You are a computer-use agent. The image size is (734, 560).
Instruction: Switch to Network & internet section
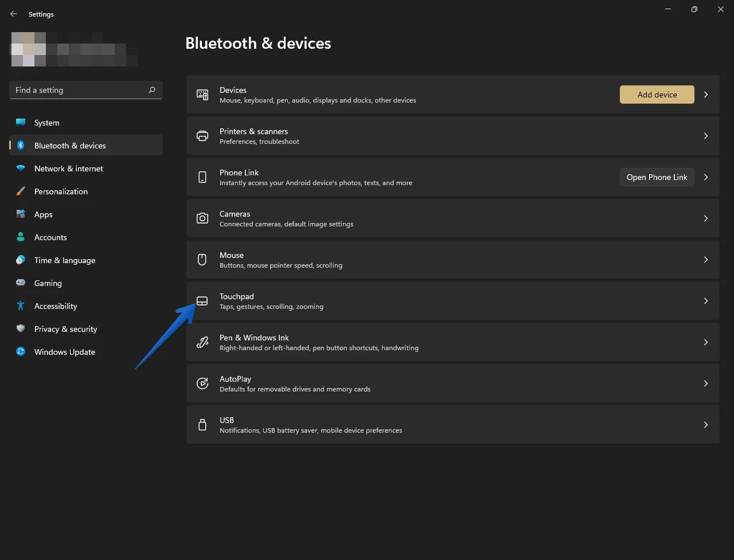[68, 168]
